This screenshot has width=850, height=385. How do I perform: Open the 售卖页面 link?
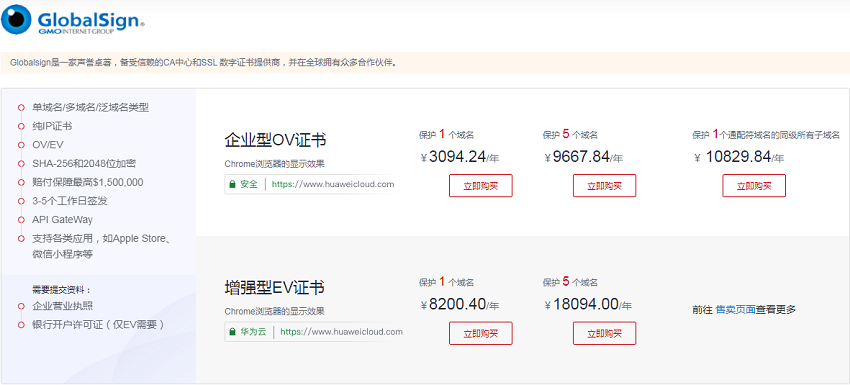(736, 310)
